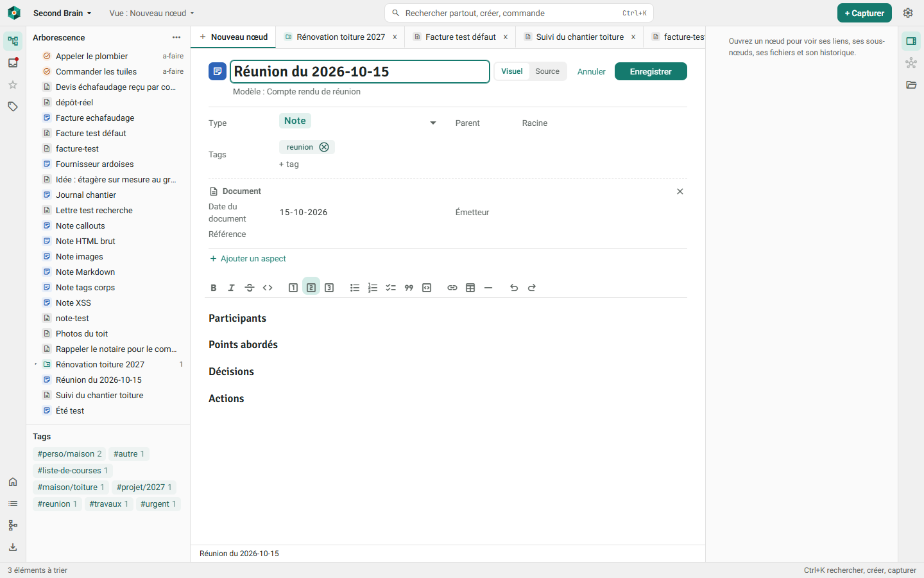Select the Nouveau nœud tab
Image resolution: width=924 pixels, height=578 pixels.
point(234,37)
